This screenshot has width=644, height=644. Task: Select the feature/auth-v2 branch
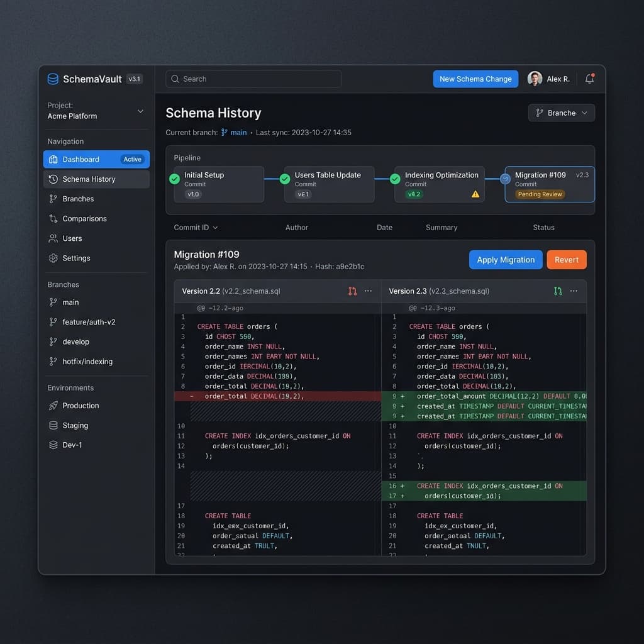point(96,322)
